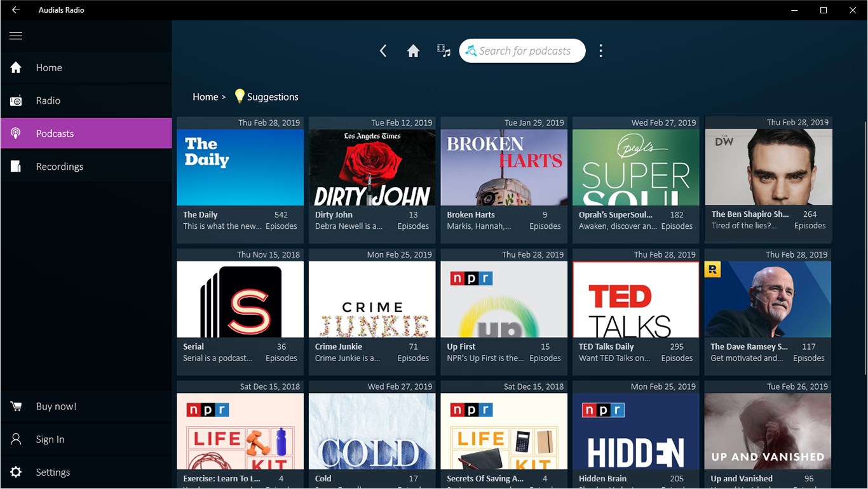The image size is (868, 489).
Task: Toggle the hamburger menu to collapse sidebar
Action: (x=16, y=36)
